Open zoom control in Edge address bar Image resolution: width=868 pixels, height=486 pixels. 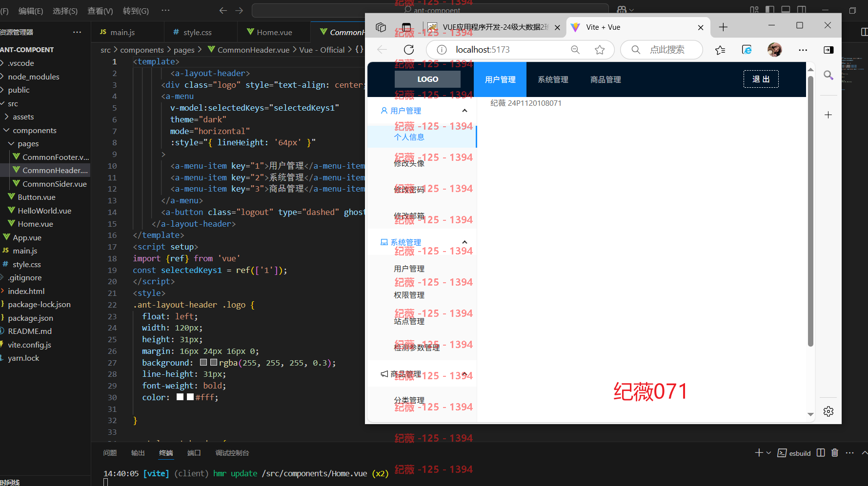(x=575, y=50)
